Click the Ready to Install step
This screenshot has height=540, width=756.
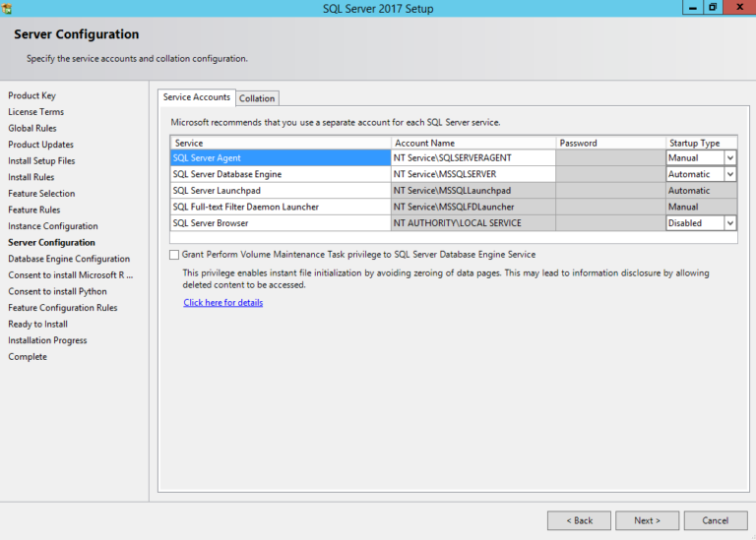tap(37, 325)
